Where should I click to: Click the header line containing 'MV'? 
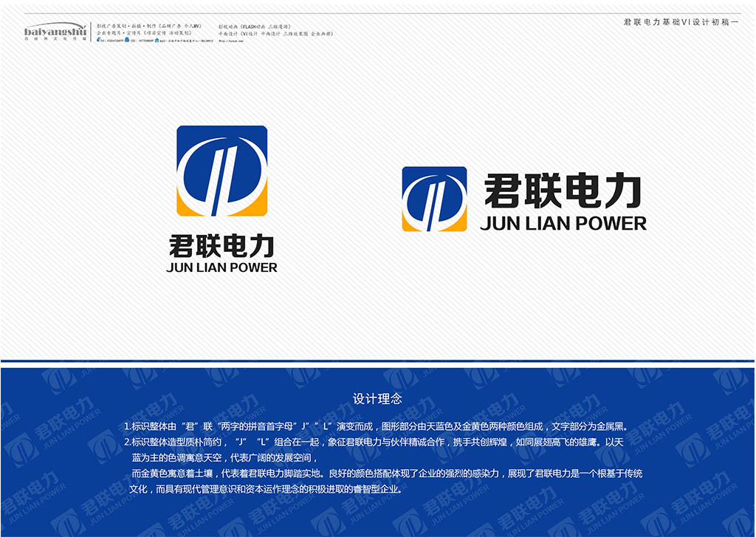click(x=149, y=26)
